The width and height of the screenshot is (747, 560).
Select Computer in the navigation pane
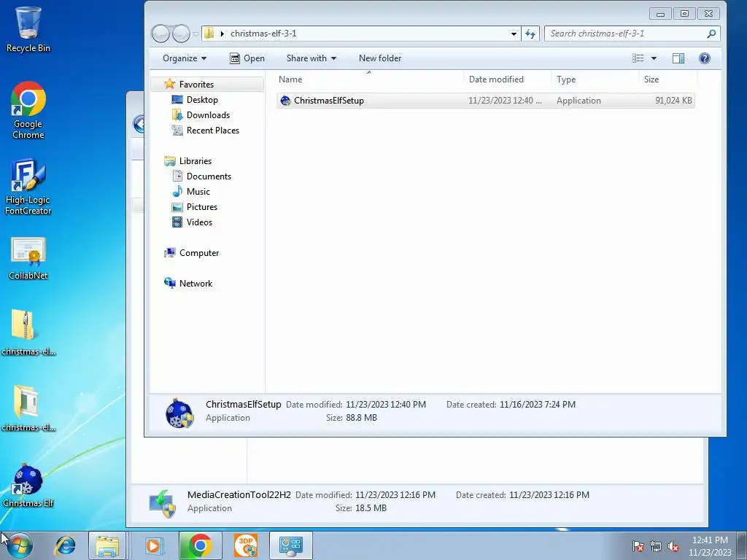[199, 253]
